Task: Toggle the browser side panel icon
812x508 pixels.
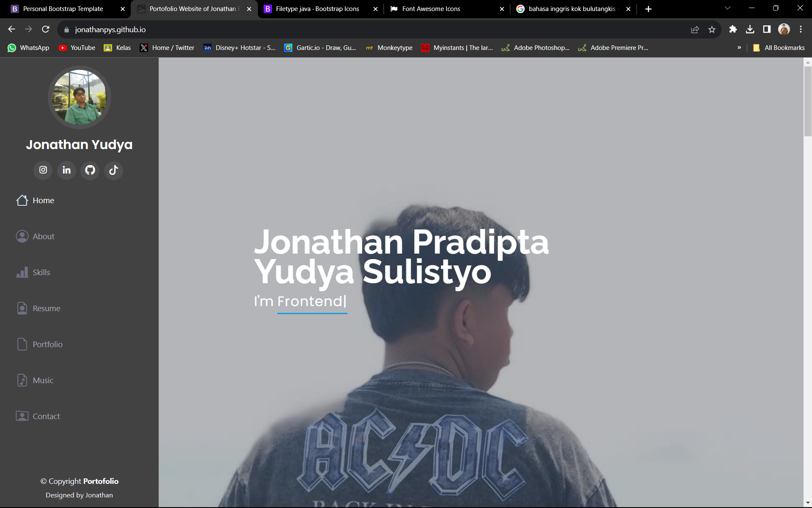Action: 767,29
